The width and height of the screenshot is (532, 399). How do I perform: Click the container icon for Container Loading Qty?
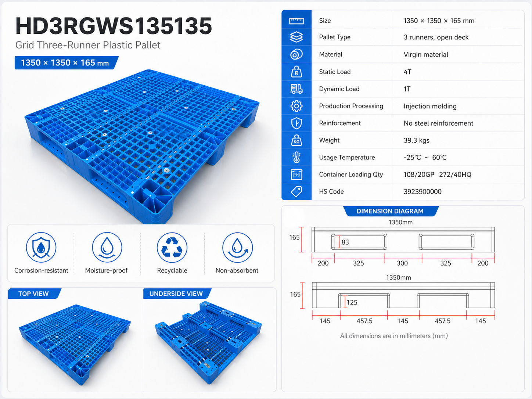296,175
